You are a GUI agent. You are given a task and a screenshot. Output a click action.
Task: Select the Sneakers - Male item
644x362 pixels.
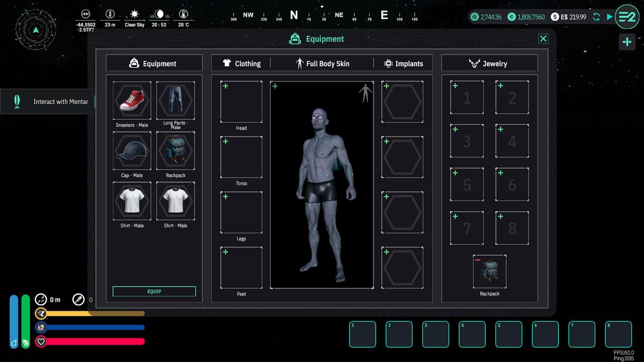click(132, 101)
